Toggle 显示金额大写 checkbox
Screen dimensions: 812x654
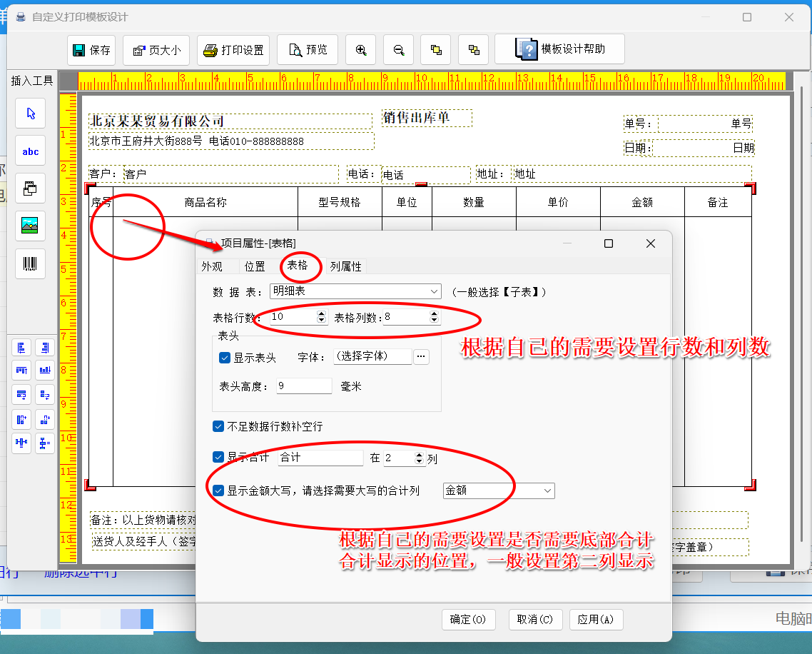(x=218, y=491)
